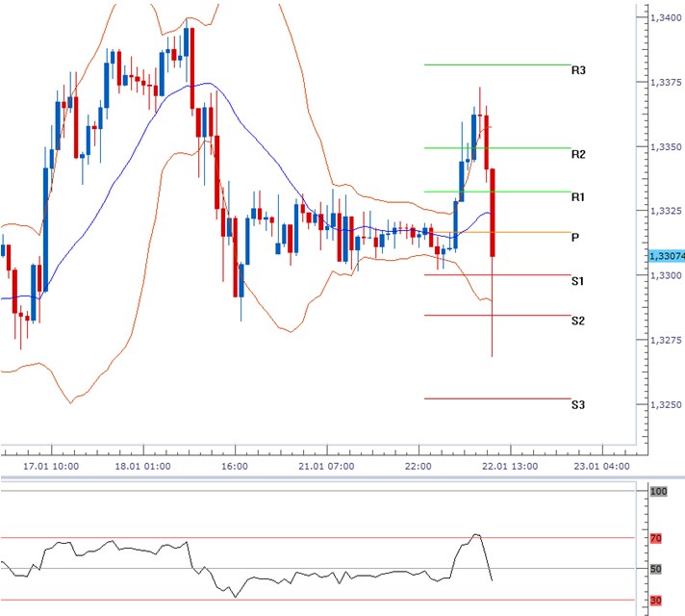Click the 1,3300 price axis label
This screenshot has height=616, width=685.
(x=666, y=275)
